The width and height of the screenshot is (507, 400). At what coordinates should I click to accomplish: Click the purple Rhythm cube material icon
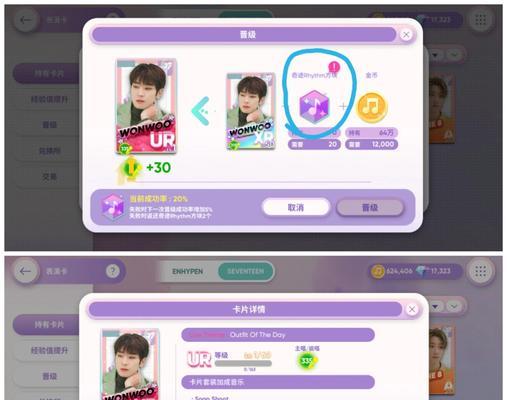(314, 107)
